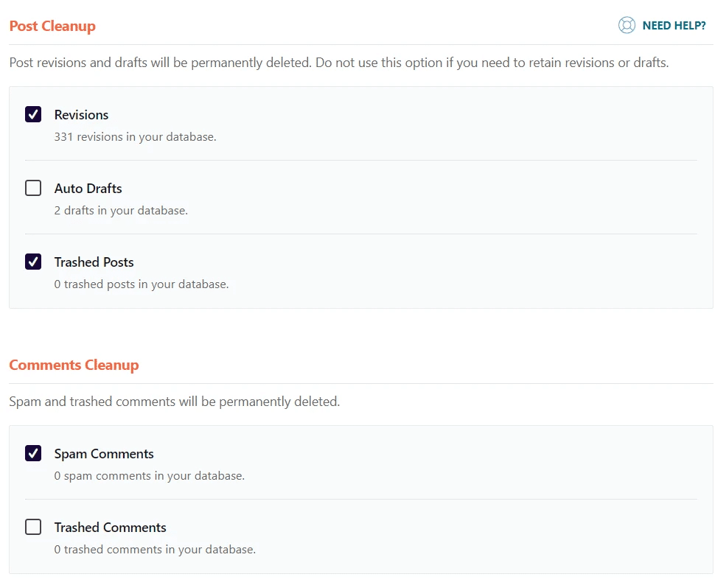726x588 pixels.
Task: Enable Trashed Comments cleanup
Action: pyautogui.click(x=33, y=527)
